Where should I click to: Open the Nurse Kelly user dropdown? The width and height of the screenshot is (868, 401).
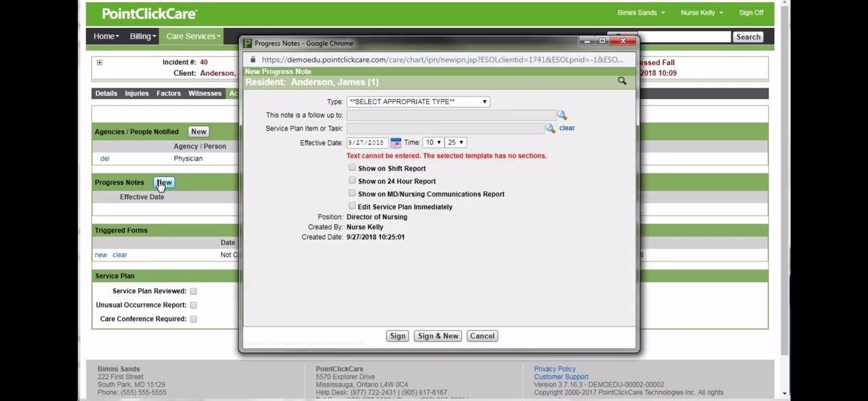click(701, 13)
